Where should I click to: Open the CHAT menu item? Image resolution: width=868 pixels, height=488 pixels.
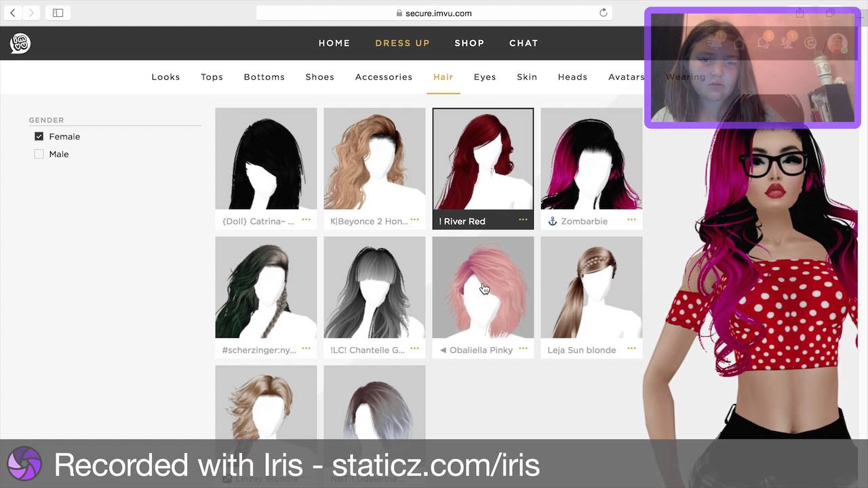click(x=524, y=43)
